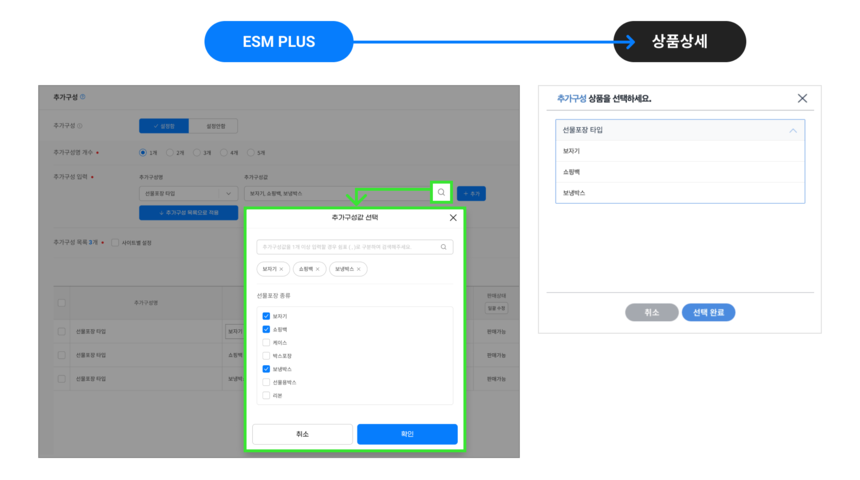
Task: Click the help icon beside 추가구성 heading
Action: (x=83, y=97)
